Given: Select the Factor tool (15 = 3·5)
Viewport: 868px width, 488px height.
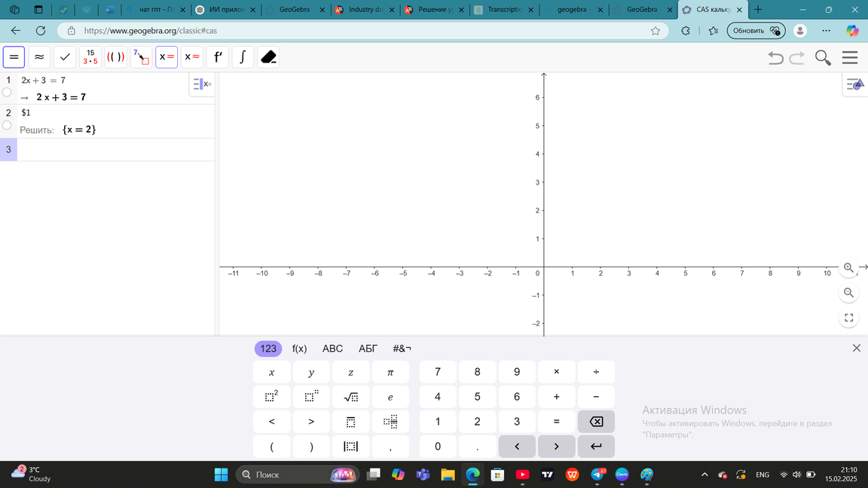Looking at the screenshot, I should point(90,57).
